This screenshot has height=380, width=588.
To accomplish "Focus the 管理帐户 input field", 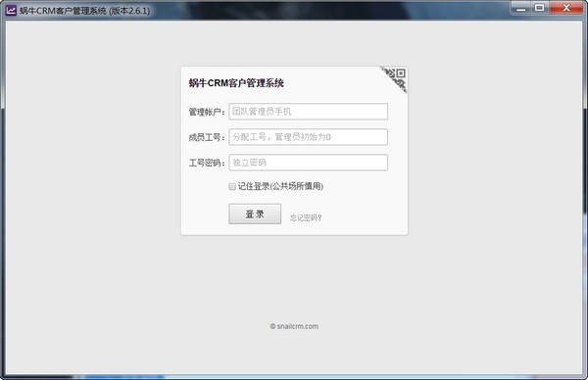I will 309,112.
